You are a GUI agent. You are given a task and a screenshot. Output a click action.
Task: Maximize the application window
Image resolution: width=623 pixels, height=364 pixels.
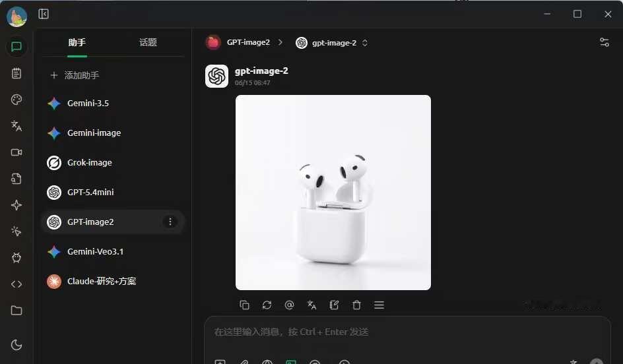point(577,15)
